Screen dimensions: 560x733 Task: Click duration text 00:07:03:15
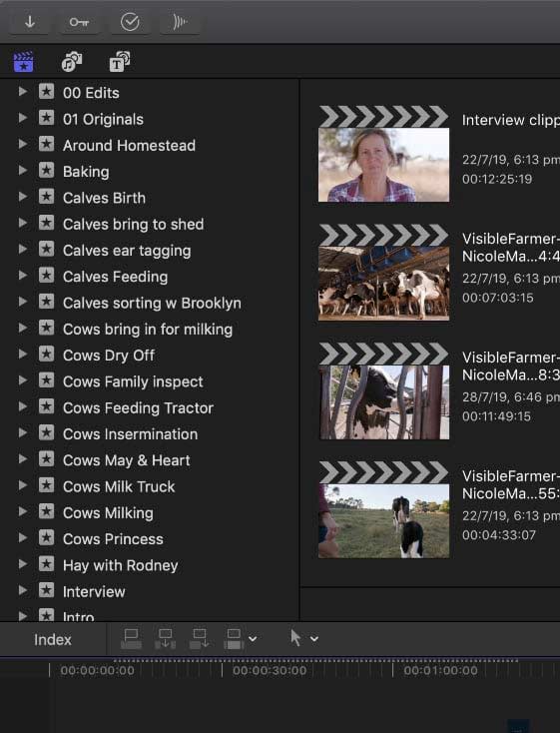click(497, 298)
